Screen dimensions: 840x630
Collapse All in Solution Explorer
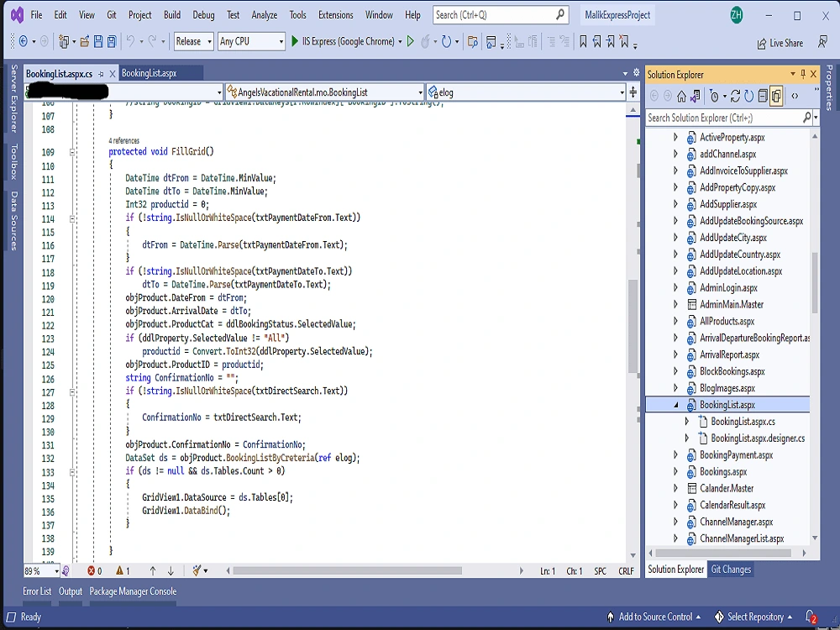click(763, 97)
